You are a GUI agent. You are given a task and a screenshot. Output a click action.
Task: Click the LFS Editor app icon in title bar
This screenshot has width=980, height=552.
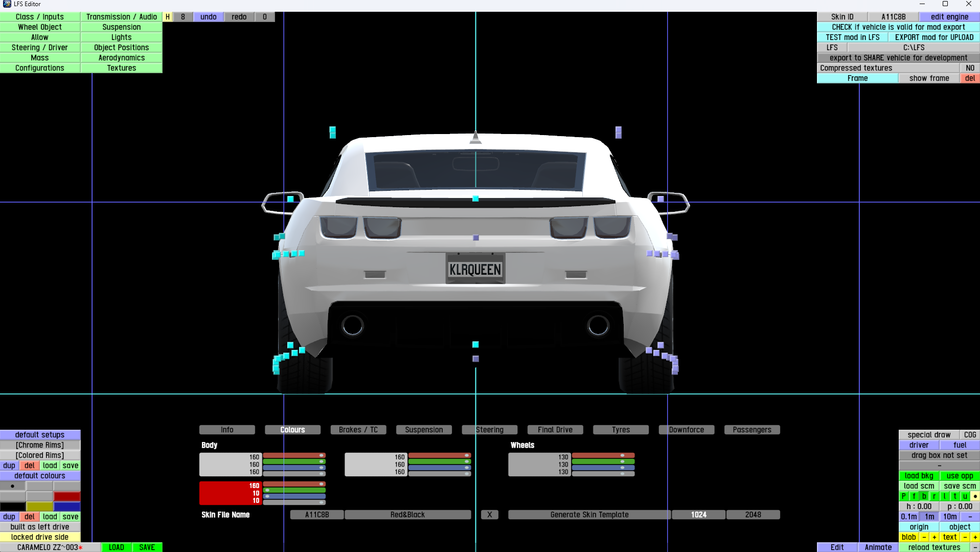[7, 4]
